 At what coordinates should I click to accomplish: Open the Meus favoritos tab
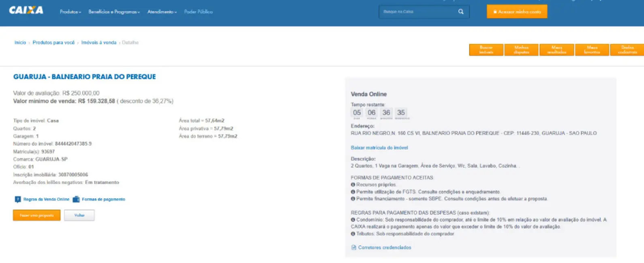(x=592, y=50)
